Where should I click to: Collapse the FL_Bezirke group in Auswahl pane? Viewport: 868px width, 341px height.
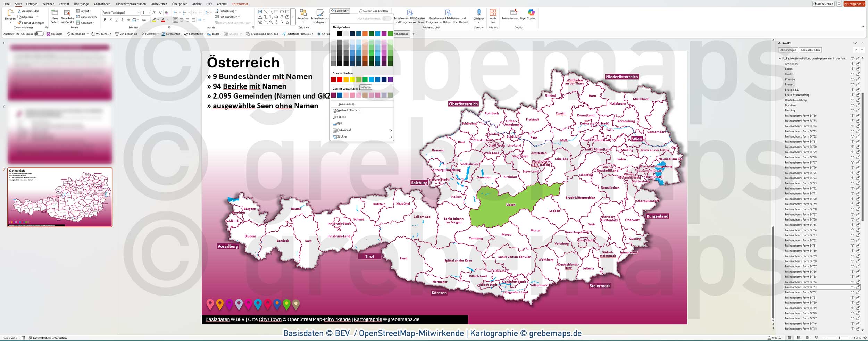pos(779,58)
